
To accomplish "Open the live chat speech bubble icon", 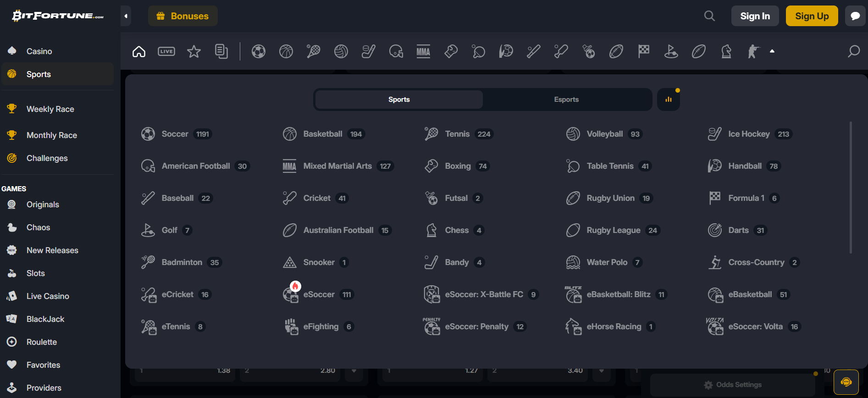I will point(855,16).
